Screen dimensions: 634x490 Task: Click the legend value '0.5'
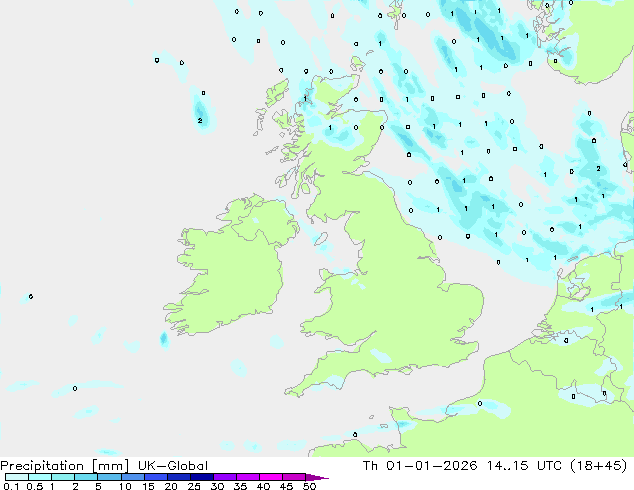(34, 486)
